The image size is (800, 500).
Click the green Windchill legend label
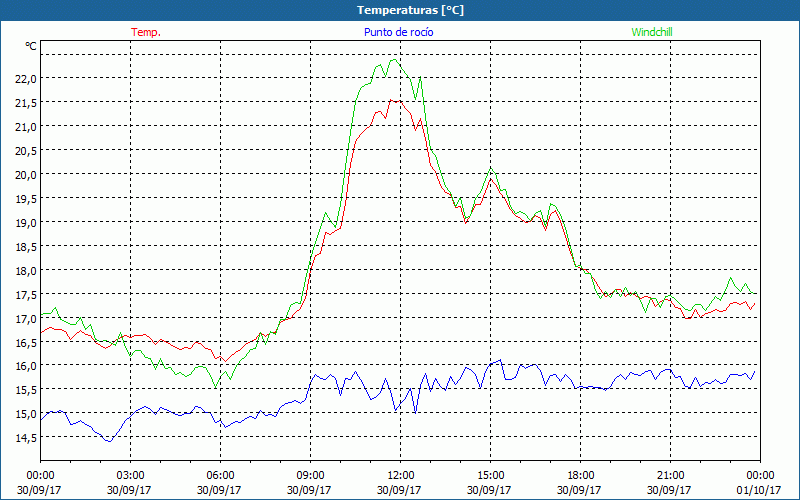pos(652,32)
